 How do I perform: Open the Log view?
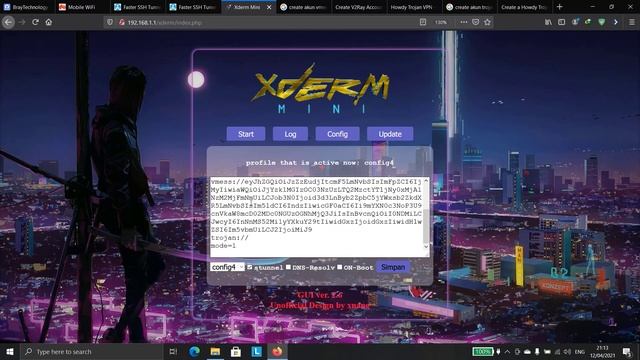pyautogui.click(x=290, y=134)
